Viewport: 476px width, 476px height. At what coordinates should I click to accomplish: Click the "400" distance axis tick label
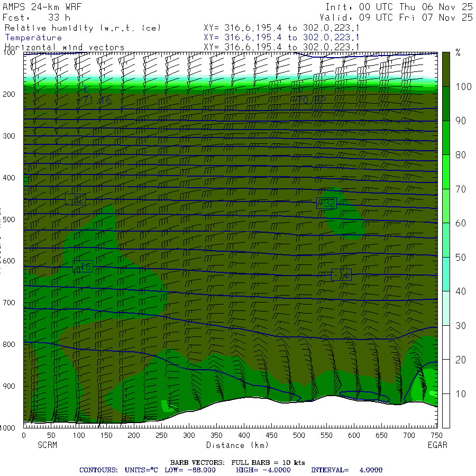coord(244,436)
